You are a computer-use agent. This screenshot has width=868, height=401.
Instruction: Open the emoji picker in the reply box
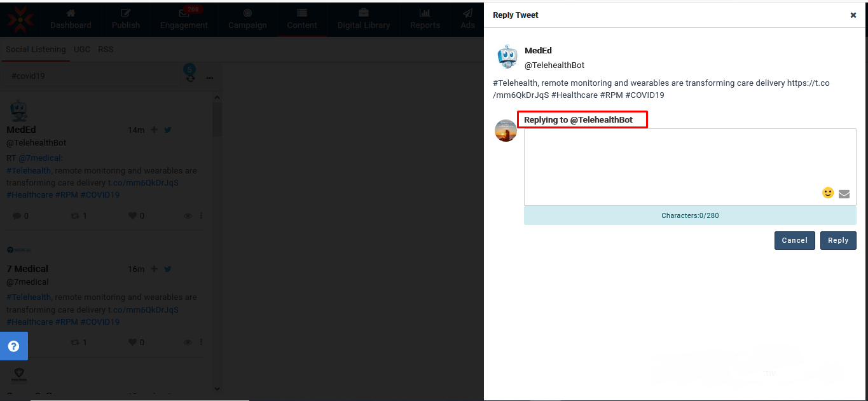(x=828, y=193)
